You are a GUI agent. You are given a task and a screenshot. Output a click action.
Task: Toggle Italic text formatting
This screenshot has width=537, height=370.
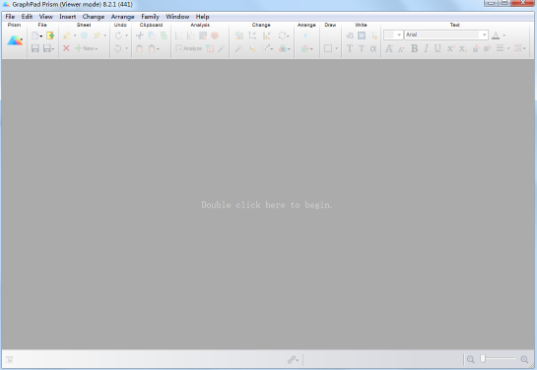pos(426,48)
